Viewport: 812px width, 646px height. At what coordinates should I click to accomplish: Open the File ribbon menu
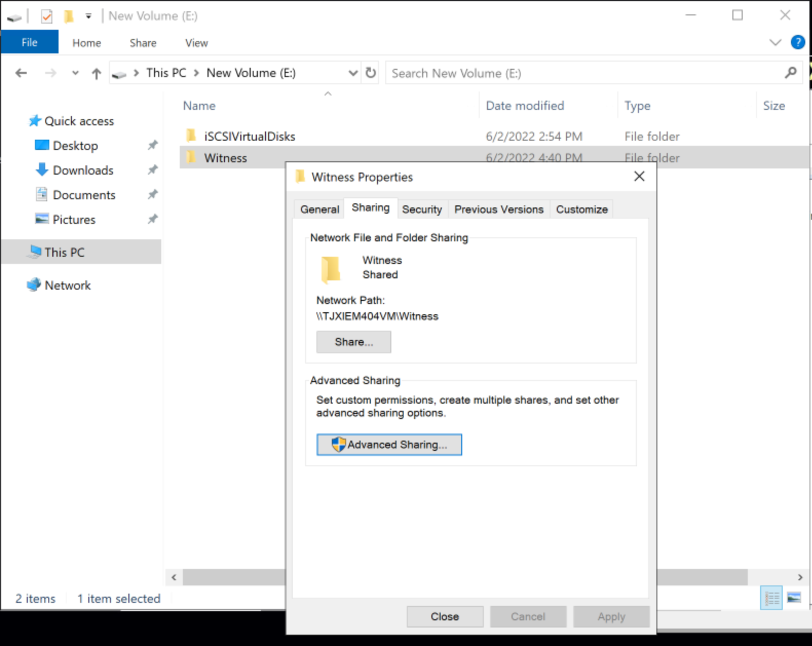[29, 43]
